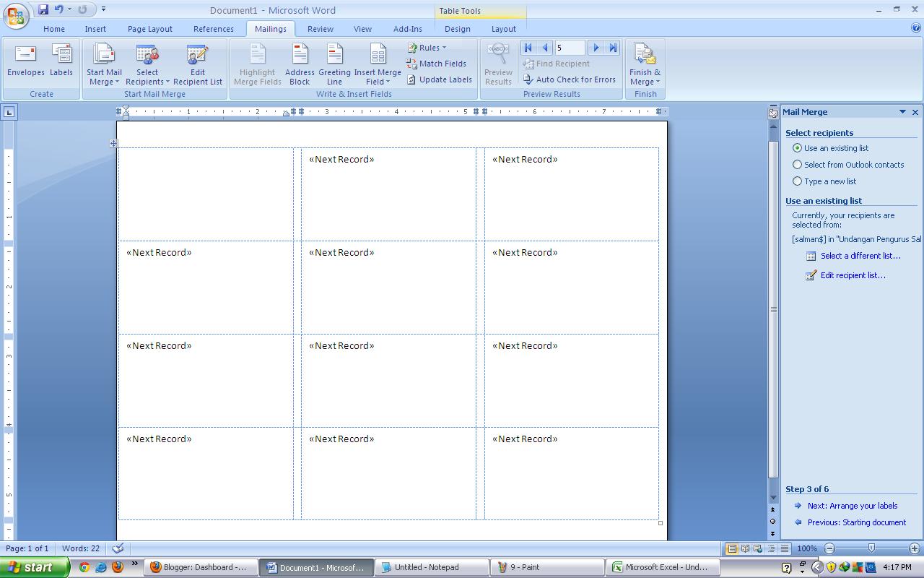Screen dimensions: 924x578
Task: Open Rules dropdown
Action: click(427, 48)
